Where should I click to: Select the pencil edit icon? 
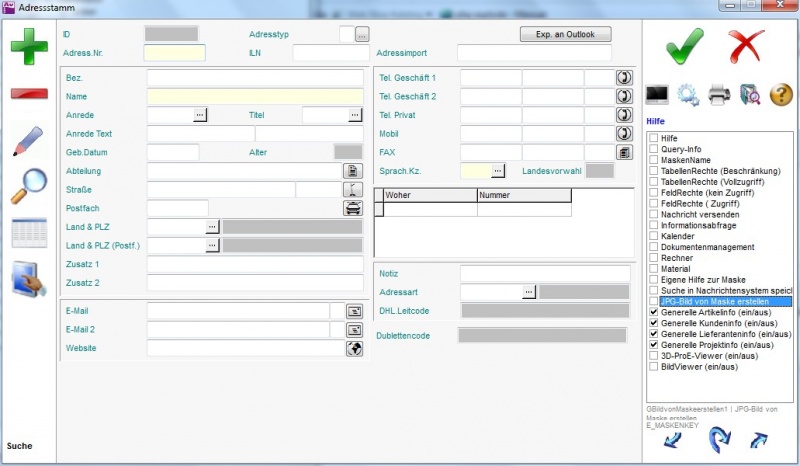[29, 140]
